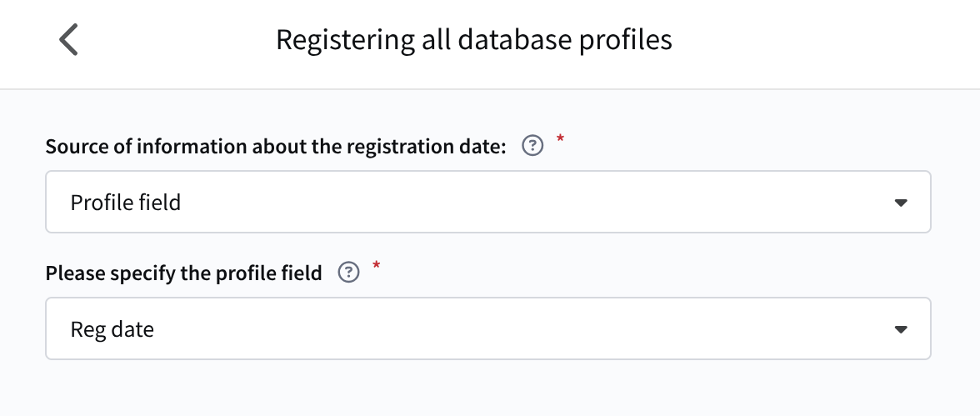
Task: Click the caret arrow in Reg date dropdown
Action: [900, 329]
